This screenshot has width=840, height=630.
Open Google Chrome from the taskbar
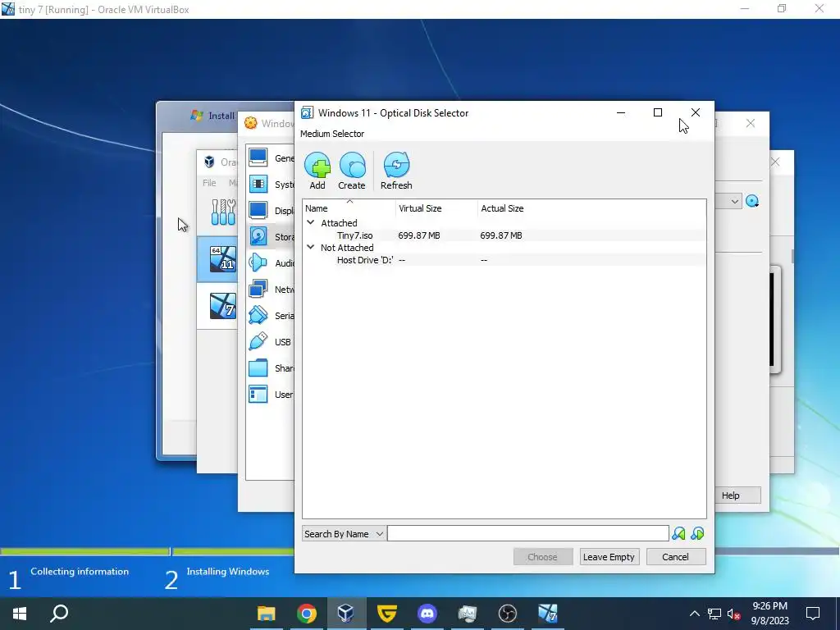click(x=307, y=614)
